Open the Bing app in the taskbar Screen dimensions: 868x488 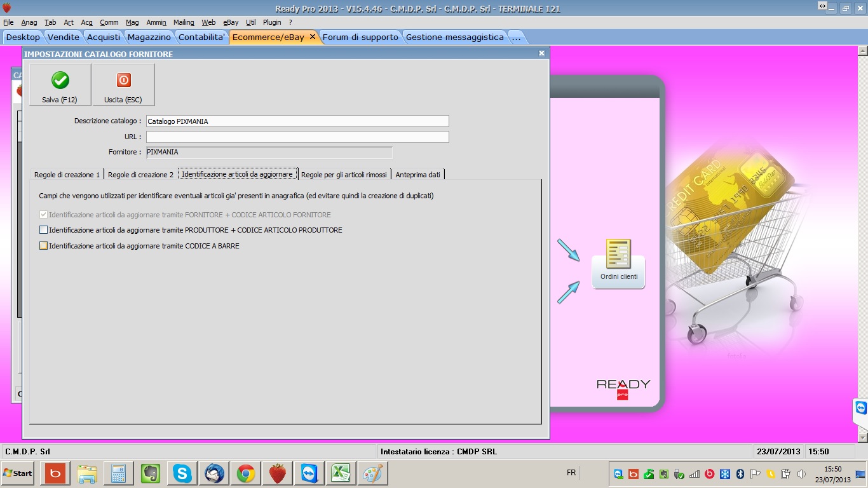pyautogui.click(x=55, y=473)
